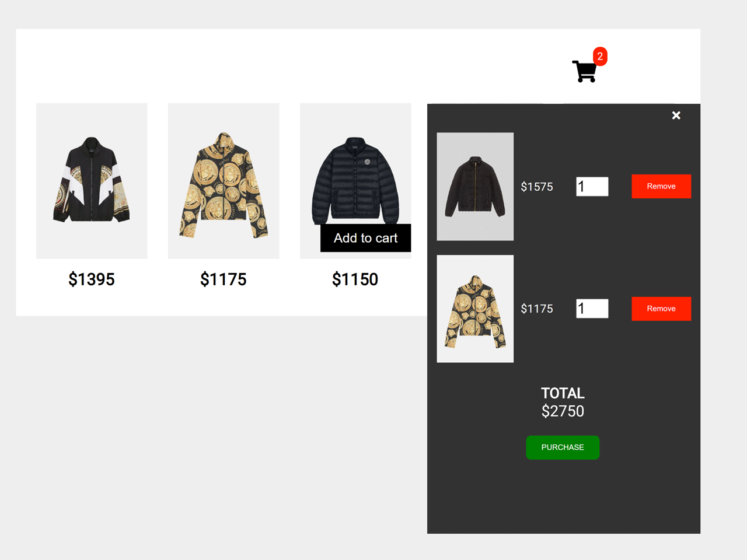Select the gold medusa print jacket product

(224, 181)
